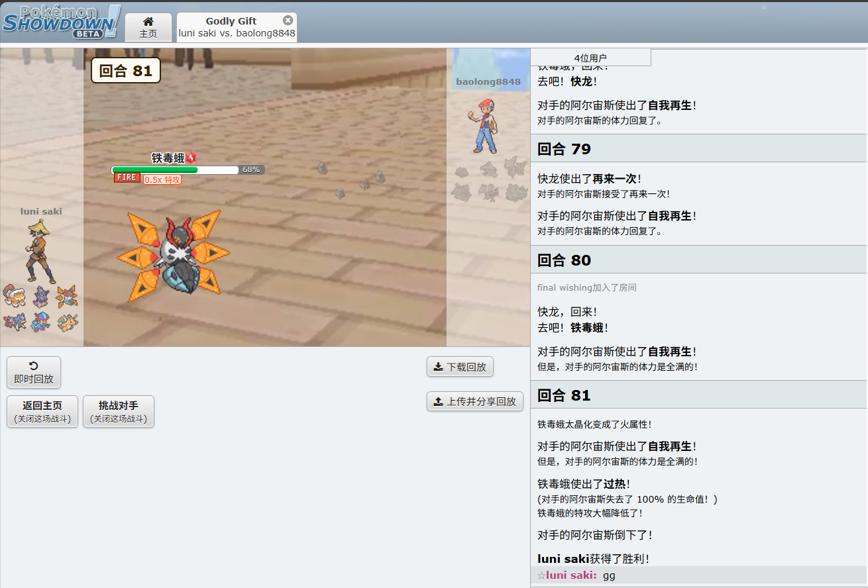This screenshot has width=868, height=588.
Task: Close the Godly Gift battle tab
Action: pyautogui.click(x=288, y=20)
